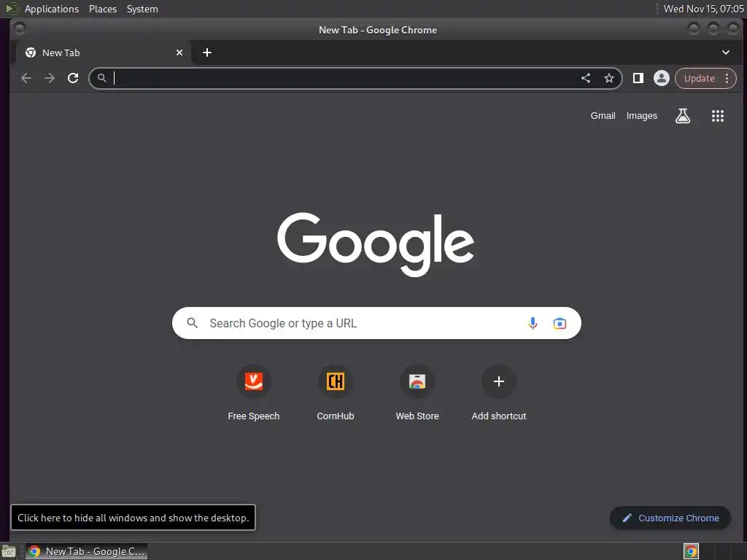Search by image with Google Lens icon
The image size is (747, 560).
tap(560, 323)
